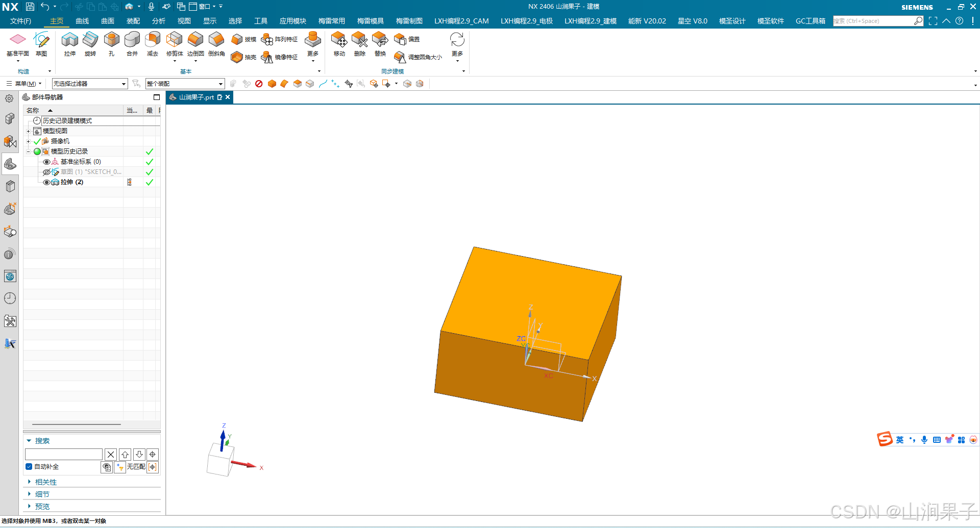The height and width of the screenshot is (528, 980).
Task: Open the 应用模块 ribbon tab
Action: tap(293, 21)
